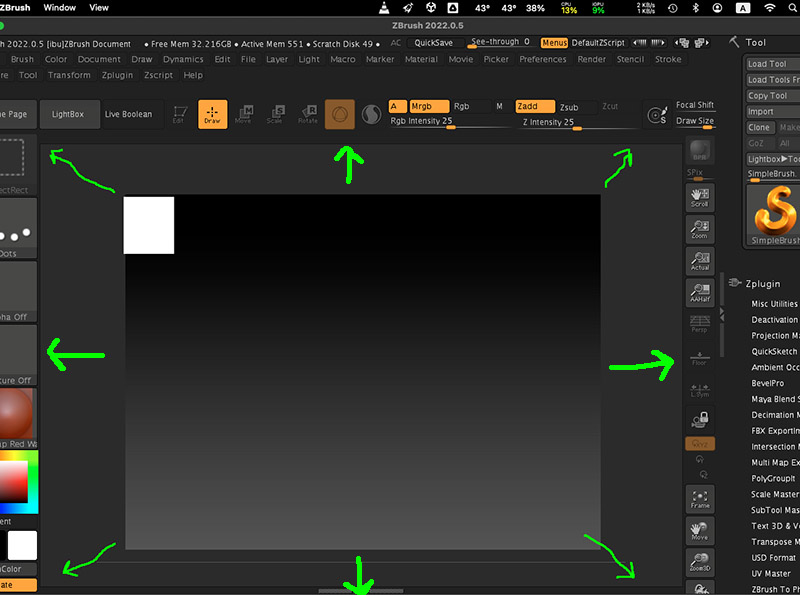Click the Zplugin palette plug icon
This screenshot has width=800, height=595.
(x=735, y=283)
